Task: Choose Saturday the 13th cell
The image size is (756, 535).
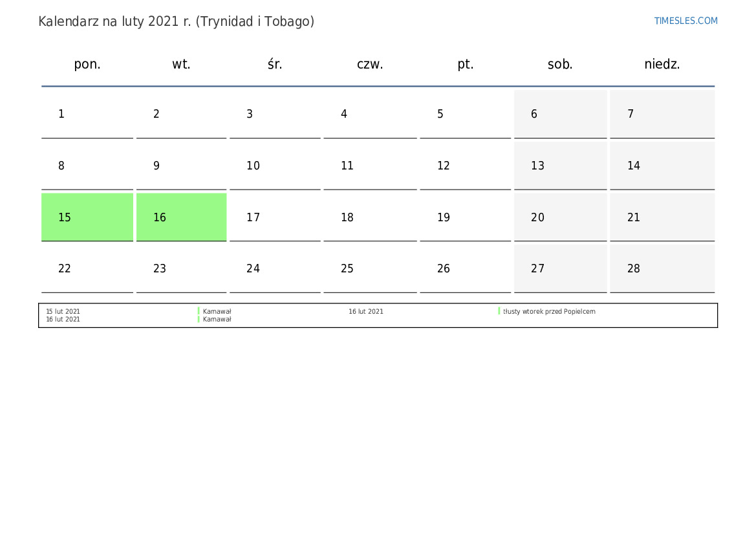Action: (561, 166)
